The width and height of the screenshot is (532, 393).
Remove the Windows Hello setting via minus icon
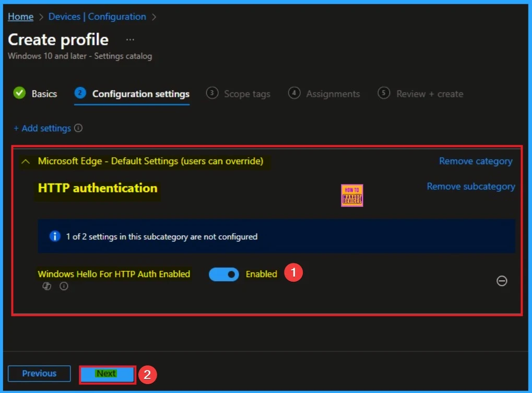(x=501, y=281)
